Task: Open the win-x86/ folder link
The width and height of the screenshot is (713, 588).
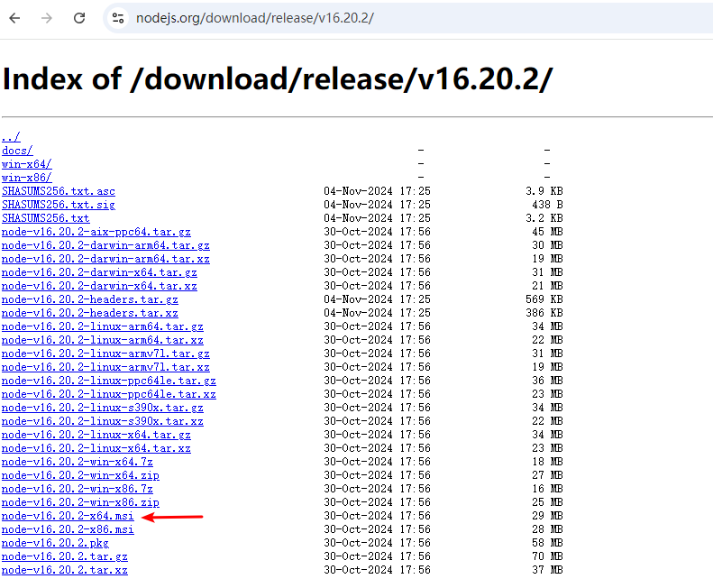Action: pyautogui.click(x=27, y=178)
